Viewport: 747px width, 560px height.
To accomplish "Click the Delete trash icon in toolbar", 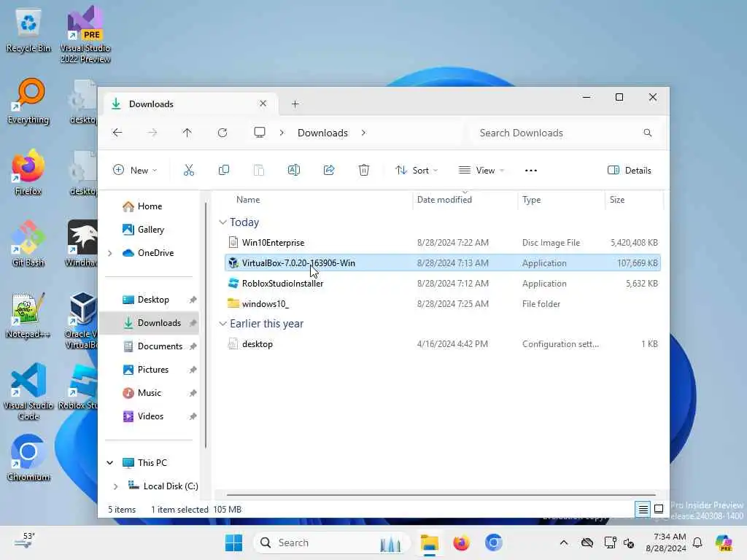I will (363, 170).
